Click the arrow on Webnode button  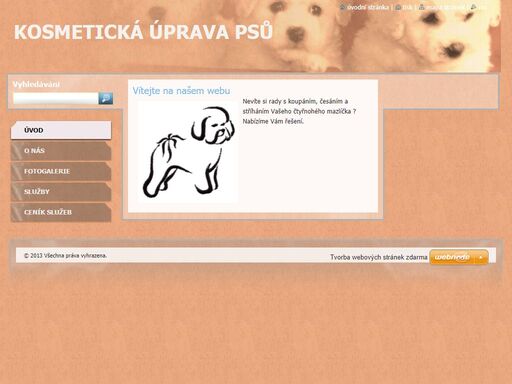(x=481, y=257)
